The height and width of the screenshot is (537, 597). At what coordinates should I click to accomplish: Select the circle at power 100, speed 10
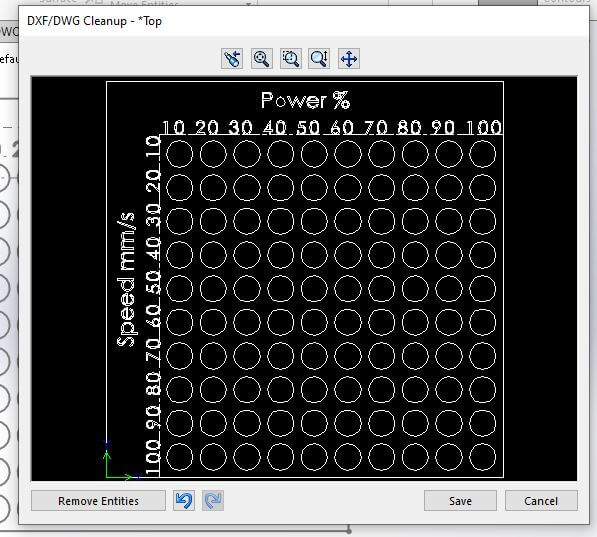482,154
